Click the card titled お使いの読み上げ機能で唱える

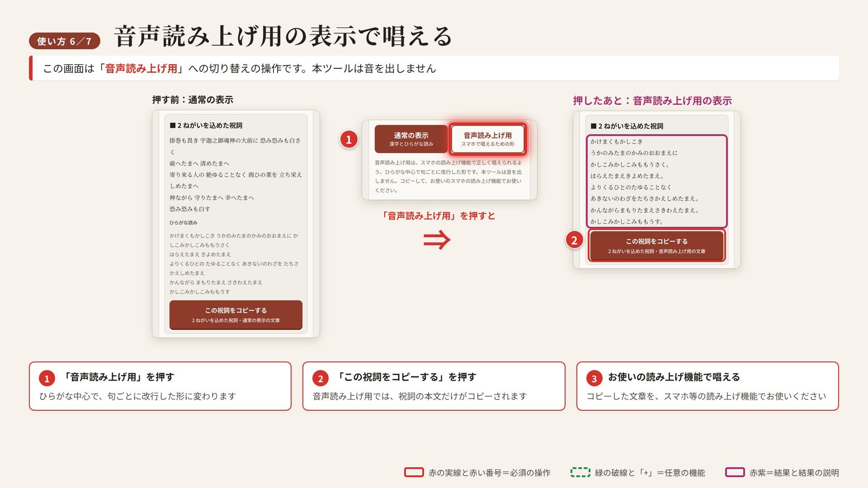[708, 386]
